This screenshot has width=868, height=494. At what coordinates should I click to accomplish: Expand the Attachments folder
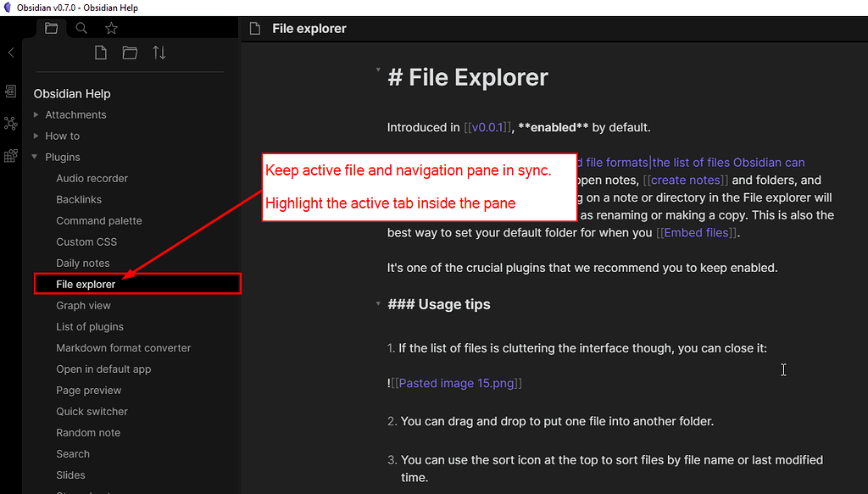click(36, 114)
